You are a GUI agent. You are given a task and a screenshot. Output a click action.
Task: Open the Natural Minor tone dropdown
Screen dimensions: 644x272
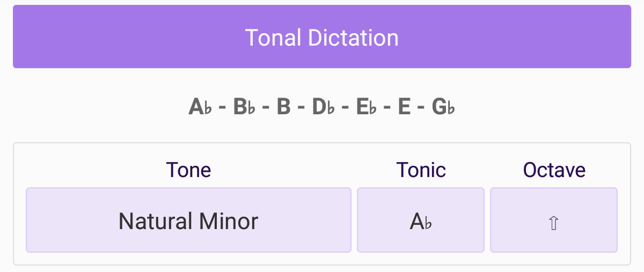coord(188,220)
